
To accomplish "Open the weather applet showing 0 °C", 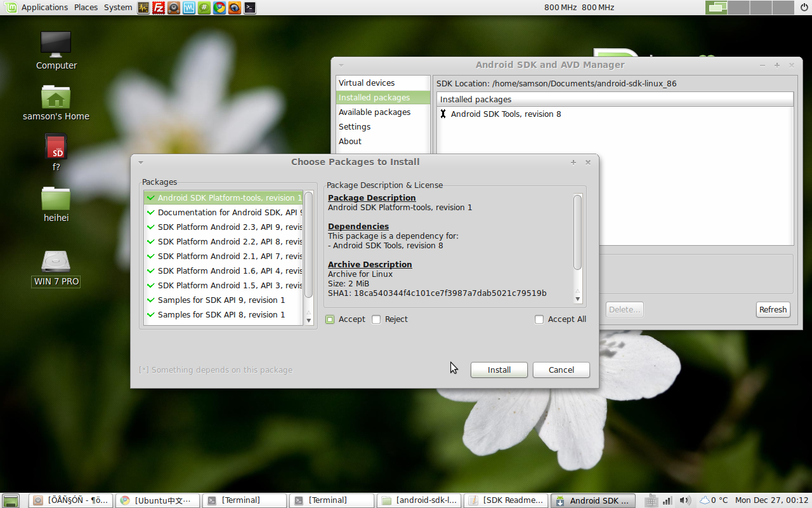I will point(714,500).
